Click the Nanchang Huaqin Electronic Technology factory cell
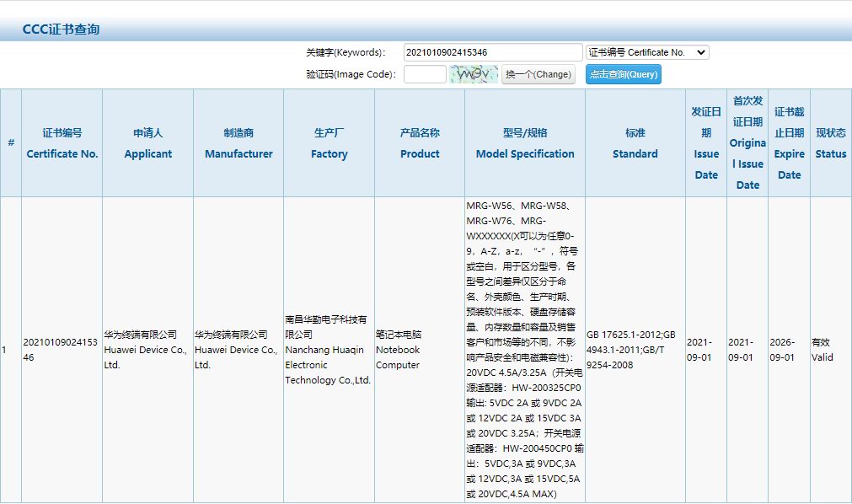 329,350
